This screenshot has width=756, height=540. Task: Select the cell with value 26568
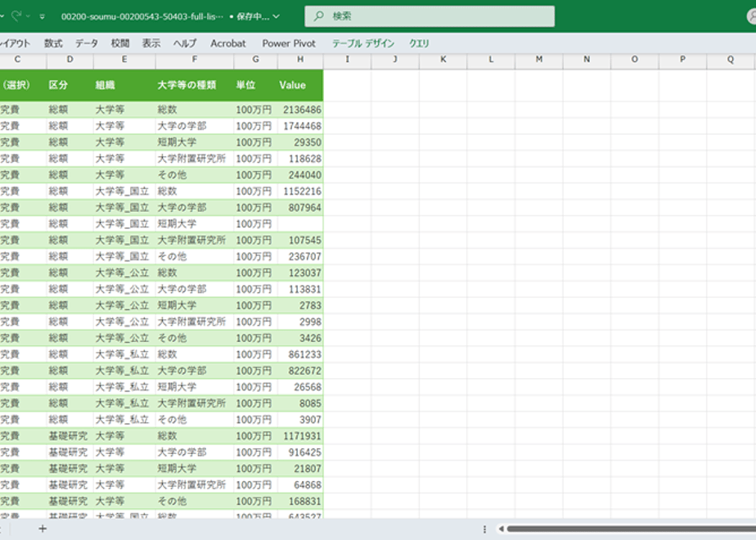[300, 387]
